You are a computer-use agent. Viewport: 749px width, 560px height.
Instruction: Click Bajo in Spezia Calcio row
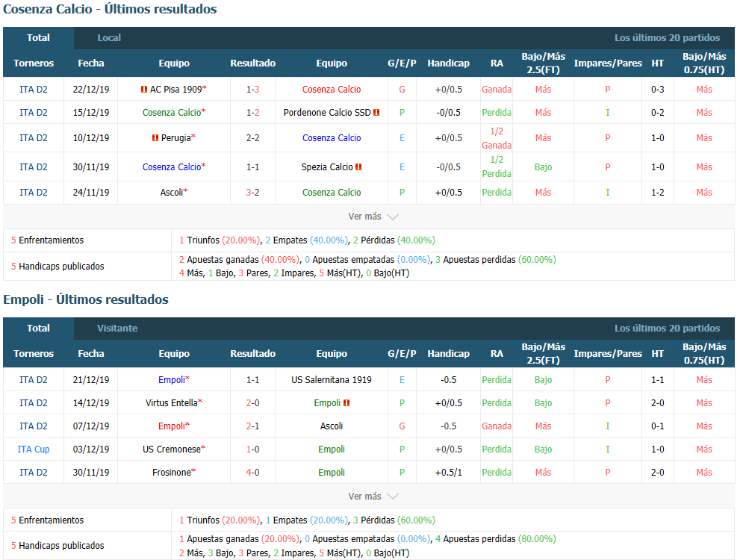(x=543, y=167)
